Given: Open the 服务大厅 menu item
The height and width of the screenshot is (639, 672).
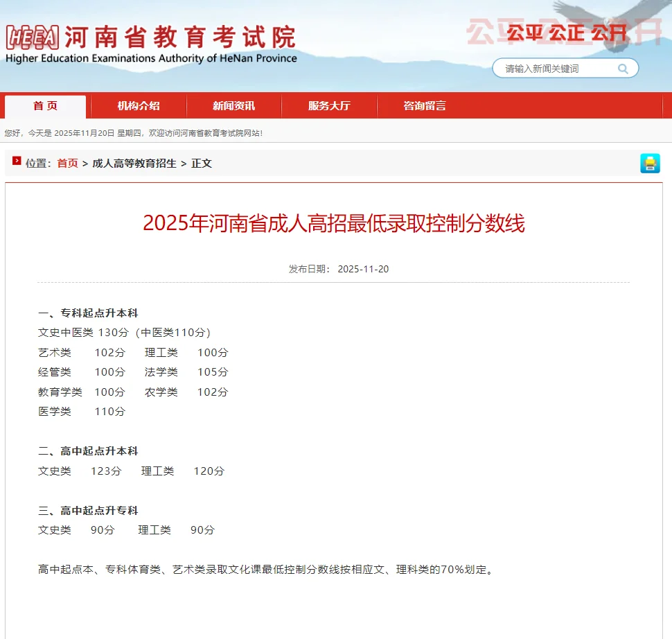Looking at the screenshot, I should [x=328, y=105].
